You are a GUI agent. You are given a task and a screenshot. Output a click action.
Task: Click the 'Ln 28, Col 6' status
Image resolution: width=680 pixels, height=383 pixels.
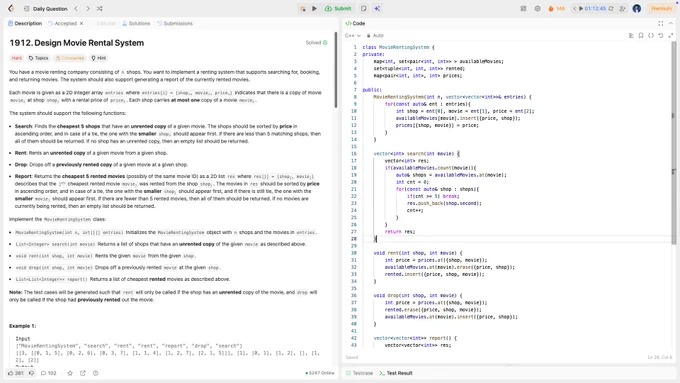point(660,357)
